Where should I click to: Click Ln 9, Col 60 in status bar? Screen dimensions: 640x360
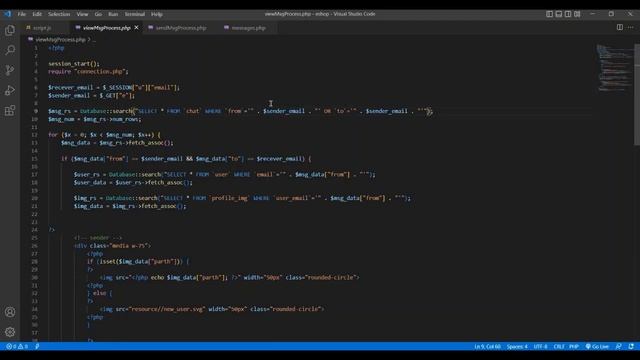click(x=487, y=347)
